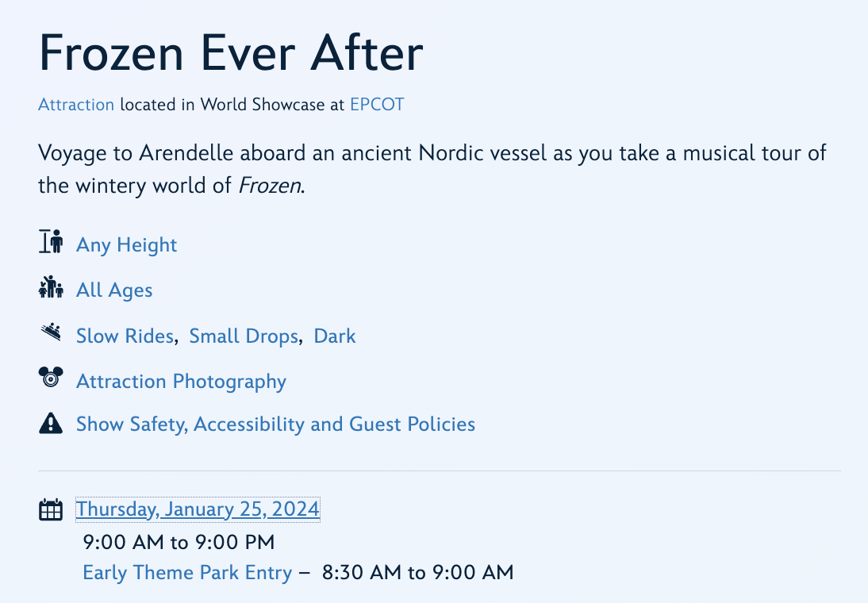
Task: Open date picker for Thursday, January 25, 2024
Action: 198,509
